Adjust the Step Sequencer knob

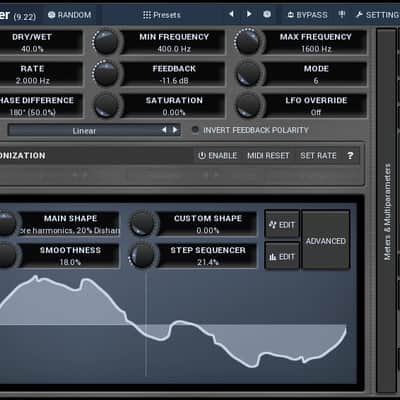point(142,255)
